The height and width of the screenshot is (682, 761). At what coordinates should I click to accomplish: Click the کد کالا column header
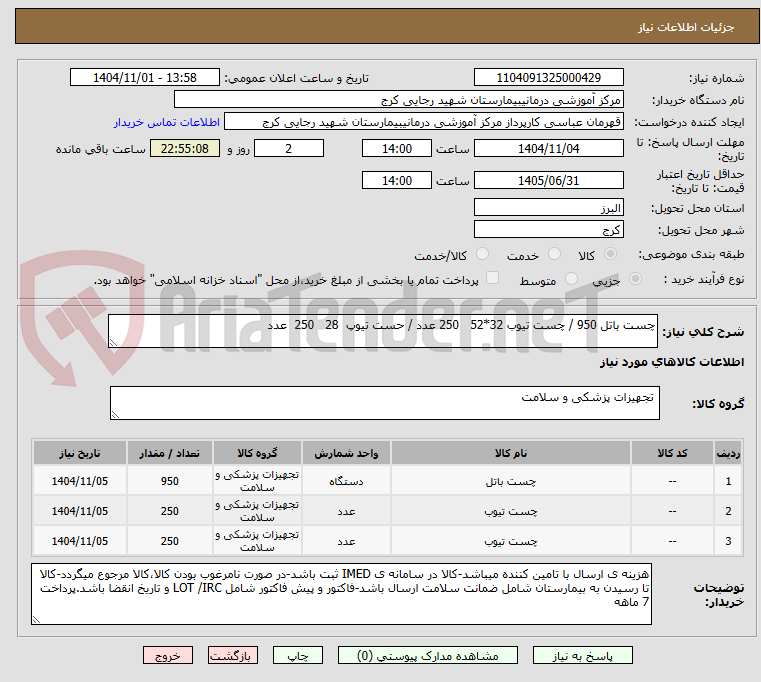coord(672,453)
